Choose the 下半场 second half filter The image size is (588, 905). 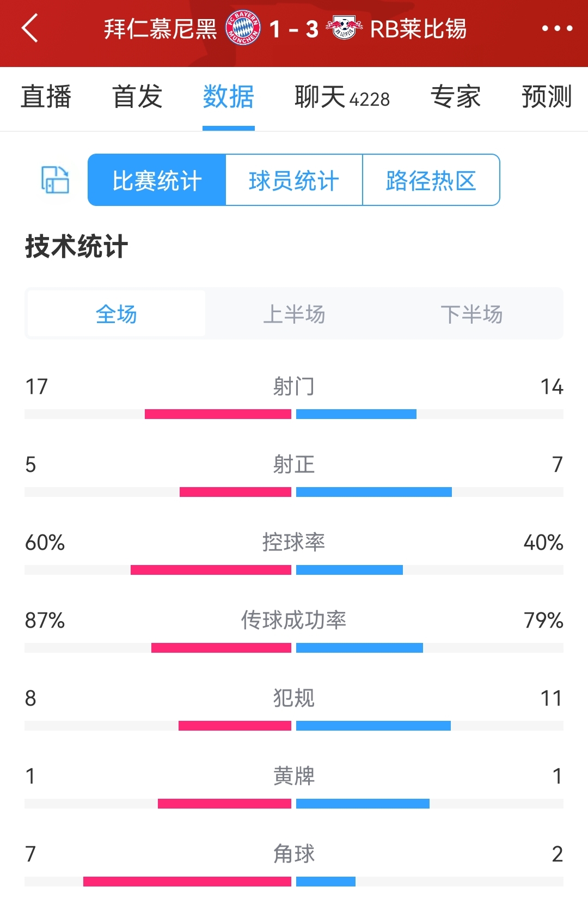pos(471,314)
